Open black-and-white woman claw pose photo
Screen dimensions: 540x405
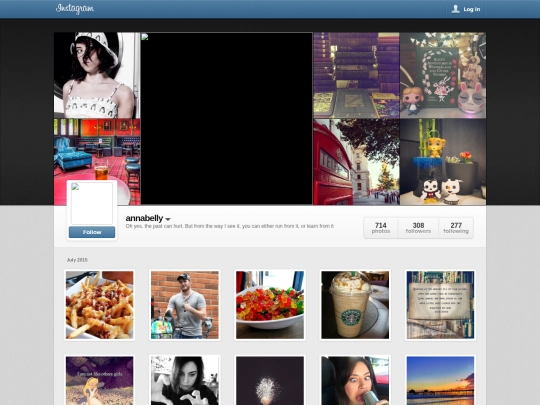[x=185, y=381]
